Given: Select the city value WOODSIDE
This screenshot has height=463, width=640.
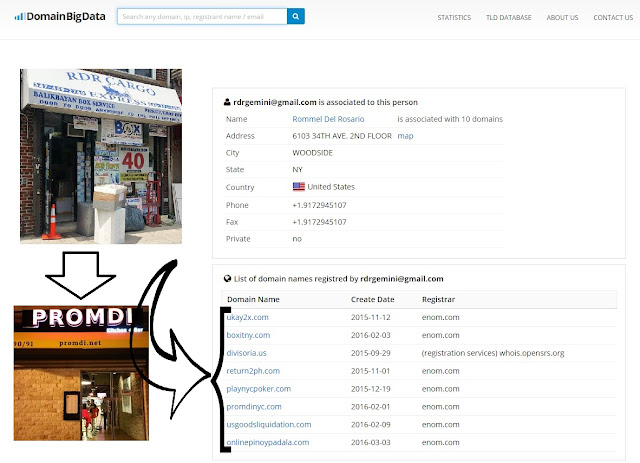Looking at the screenshot, I should pyautogui.click(x=313, y=153).
